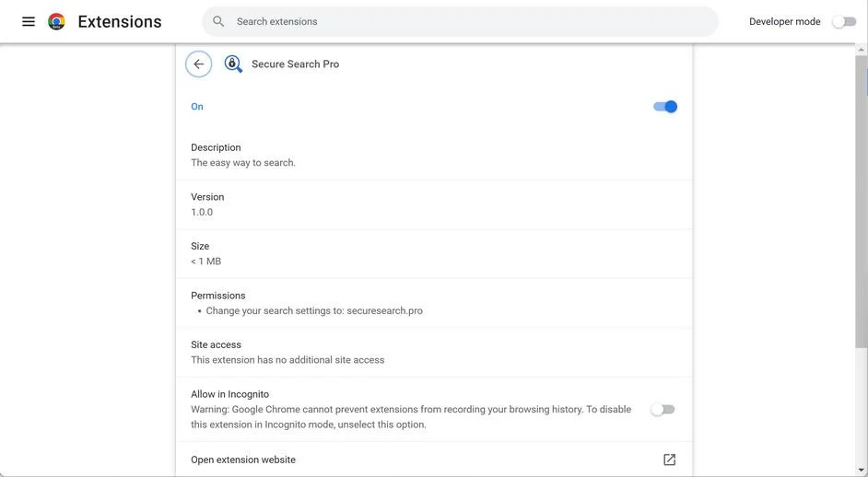The height and width of the screenshot is (477, 868).
Task: Click the Site access heading
Action: click(x=216, y=344)
